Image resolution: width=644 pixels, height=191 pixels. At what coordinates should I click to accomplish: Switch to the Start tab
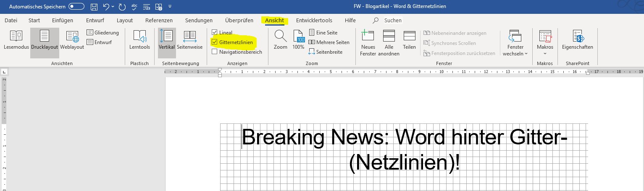point(34,20)
